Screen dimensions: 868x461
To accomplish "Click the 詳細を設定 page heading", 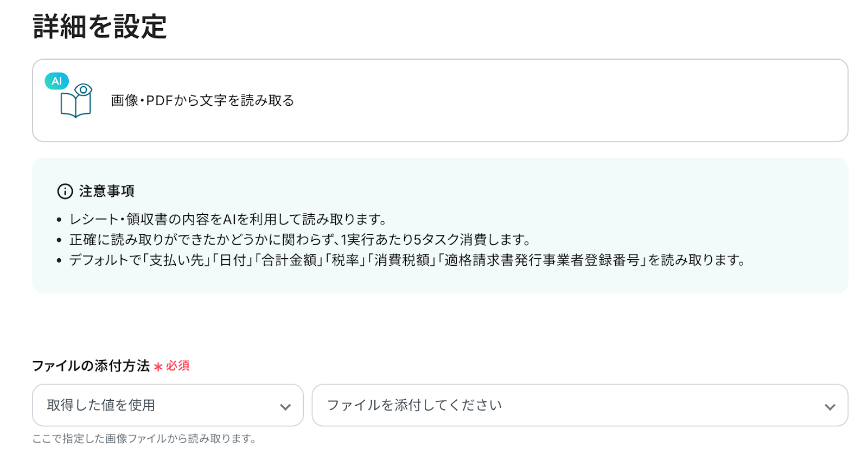I will point(100,27).
